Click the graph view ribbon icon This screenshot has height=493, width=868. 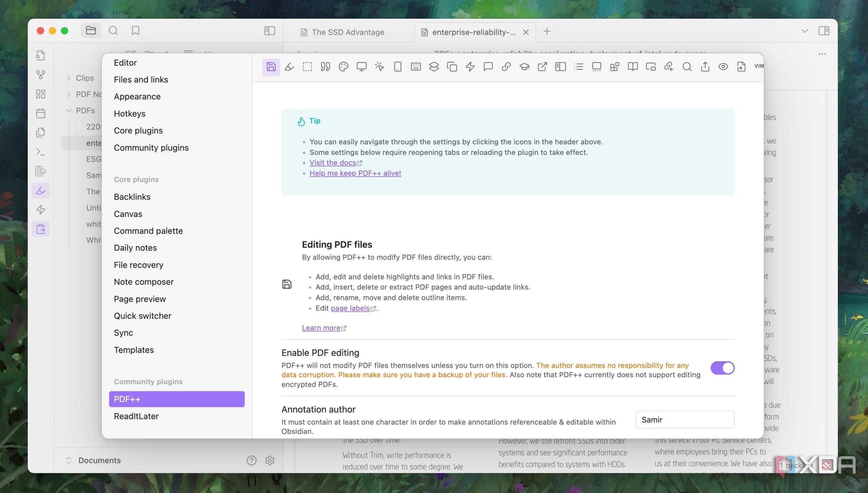coord(41,75)
